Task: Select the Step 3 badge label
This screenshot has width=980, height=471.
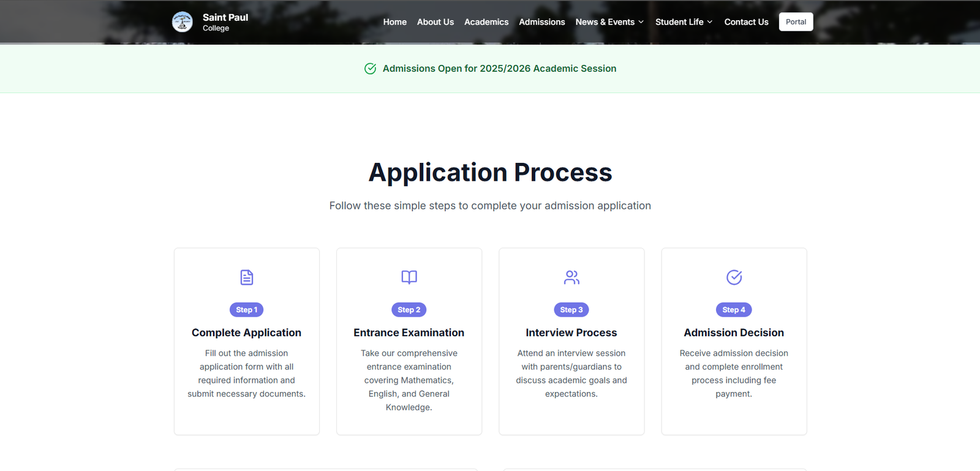Action: point(571,310)
